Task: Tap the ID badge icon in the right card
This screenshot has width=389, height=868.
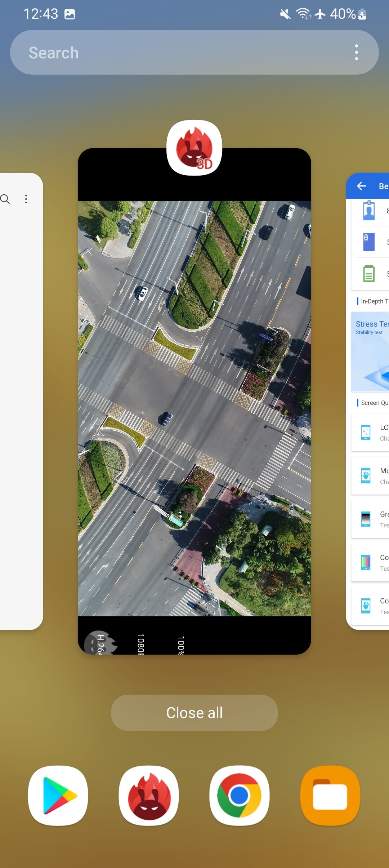Action: click(369, 210)
